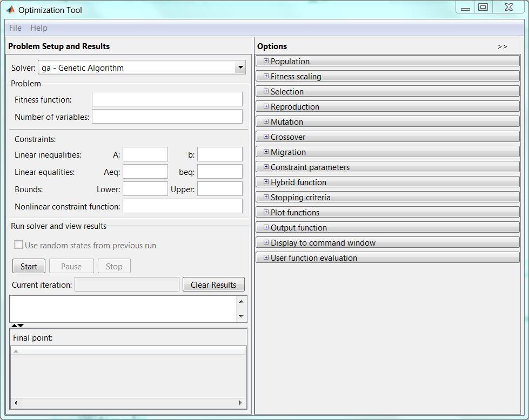This screenshot has height=420, width=529.
Task: Click the Upper bounds field
Action: point(219,188)
